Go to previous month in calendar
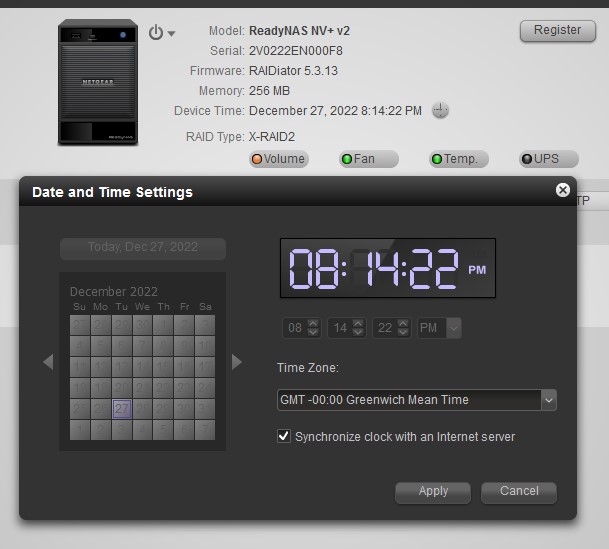 point(48,362)
